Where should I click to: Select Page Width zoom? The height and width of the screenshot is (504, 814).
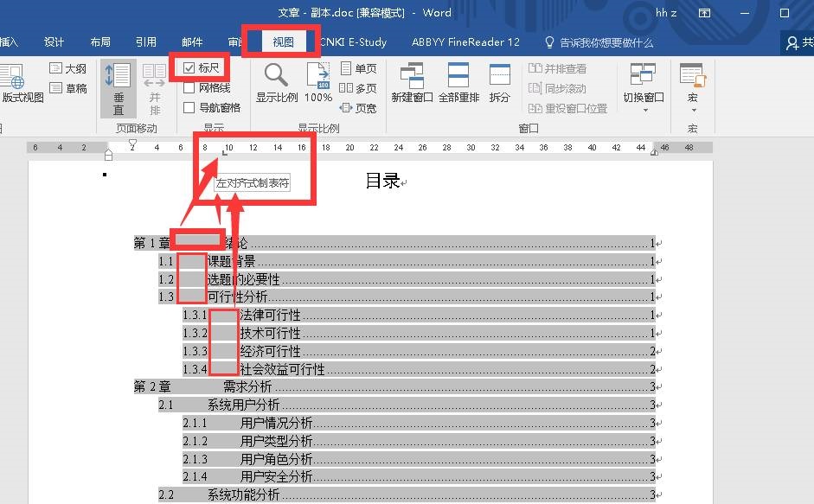(357, 108)
